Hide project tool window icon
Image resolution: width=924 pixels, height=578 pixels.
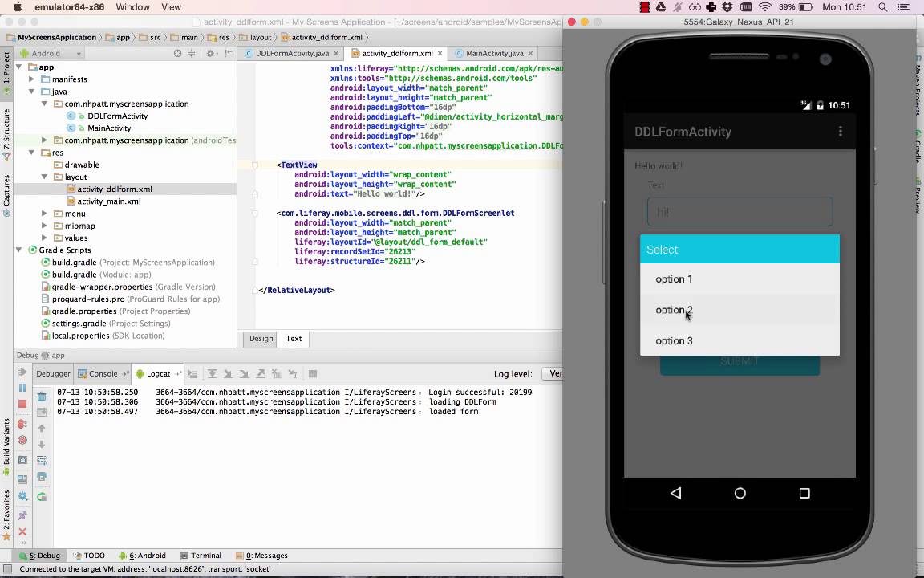(228, 53)
